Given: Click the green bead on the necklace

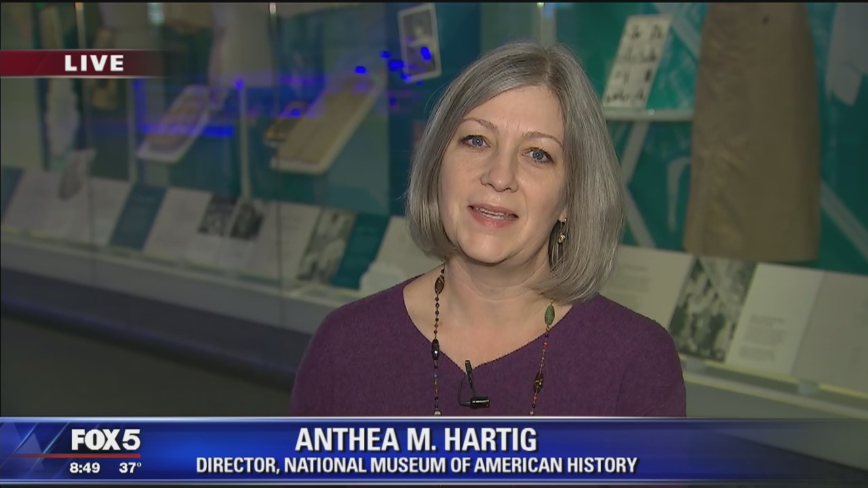Looking at the screenshot, I should [x=549, y=314].
